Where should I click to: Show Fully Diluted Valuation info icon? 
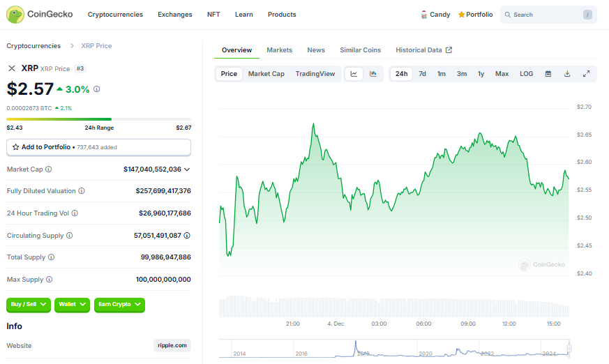pyautogui.click(x=82, y=191)
